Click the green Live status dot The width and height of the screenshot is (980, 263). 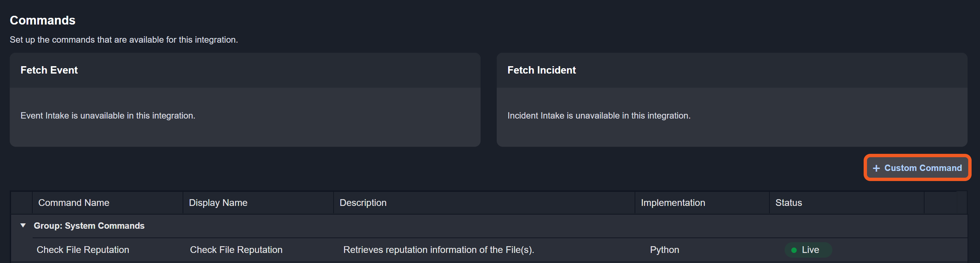(794, 250)
